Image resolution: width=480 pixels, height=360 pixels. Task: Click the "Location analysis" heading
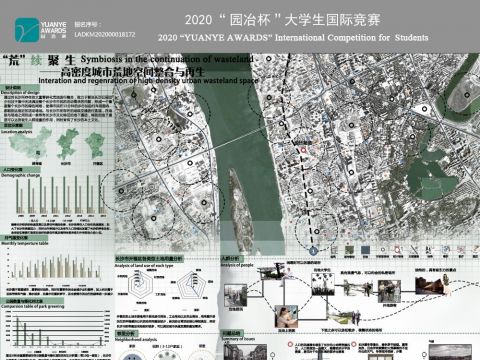pyautogui.click(x=17, y=132)
